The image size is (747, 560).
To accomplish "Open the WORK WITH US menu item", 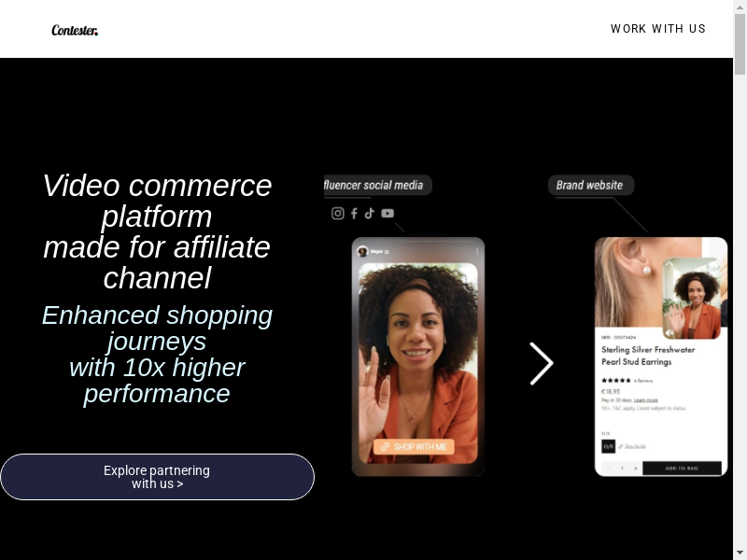I will 658,29.
